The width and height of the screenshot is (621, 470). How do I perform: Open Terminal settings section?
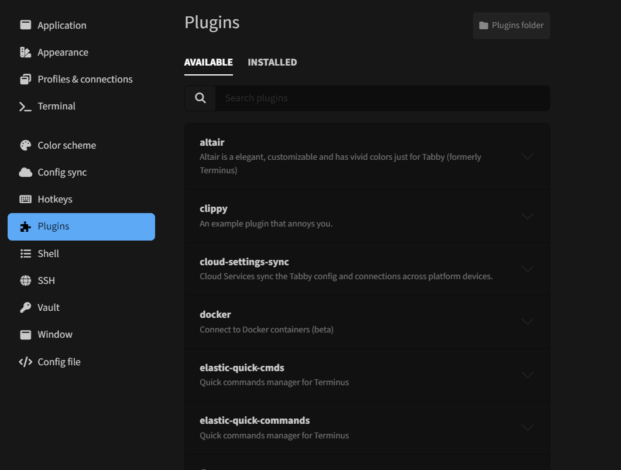click(x=56, y=106)
